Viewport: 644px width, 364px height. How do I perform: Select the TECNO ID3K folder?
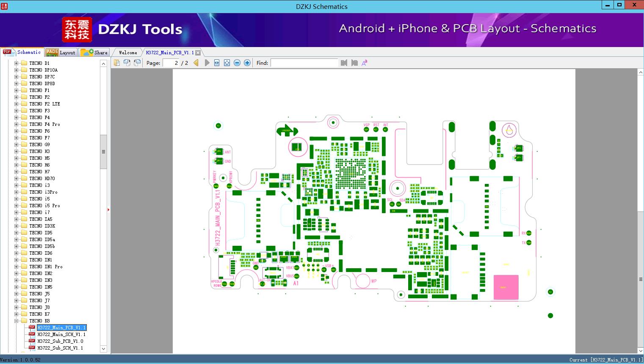(42, 226)
